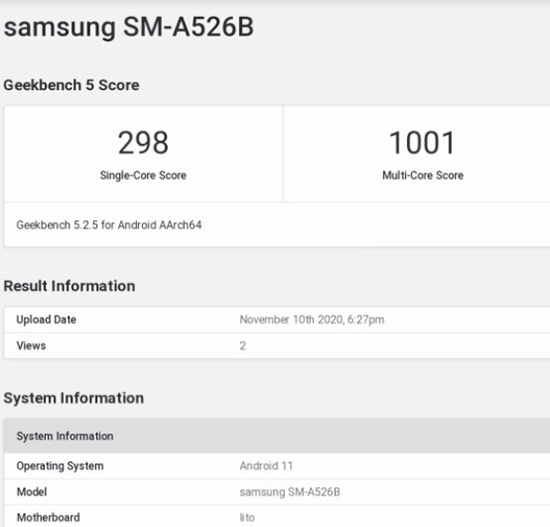The image size is (550, 527).
Task: Click the Motherboard row label
Action: coord(48,518)
